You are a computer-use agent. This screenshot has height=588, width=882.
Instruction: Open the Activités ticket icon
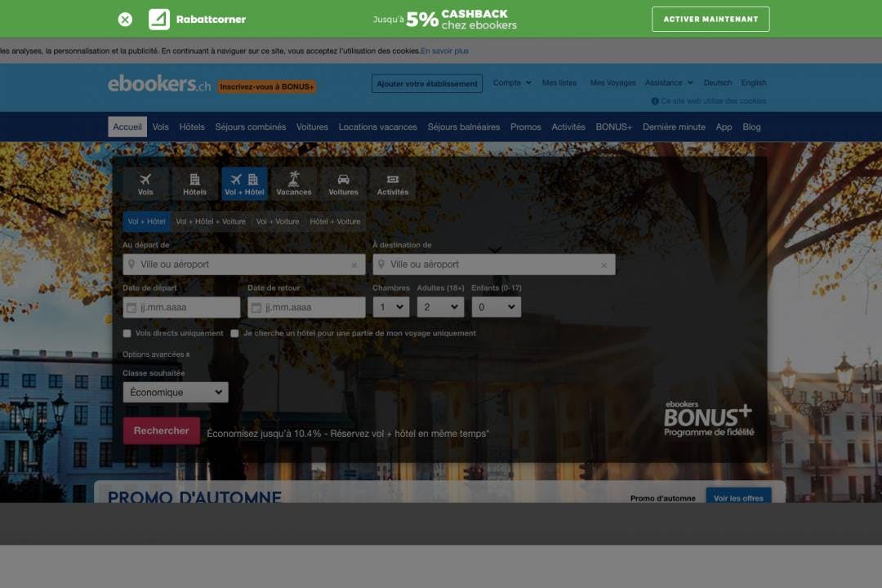point(394,178)
